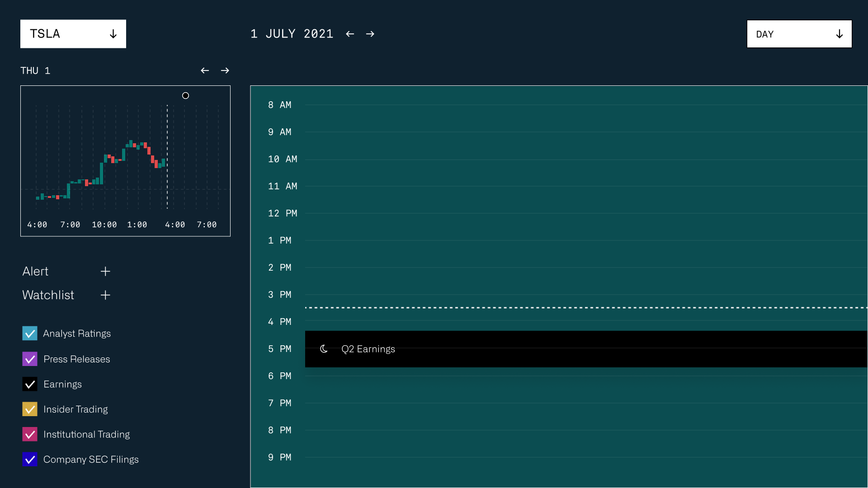Image resolution: width=868 pixels, height=488 pixels.
Task: Select the 1 PM time slot label
Action: pos(279,240)
